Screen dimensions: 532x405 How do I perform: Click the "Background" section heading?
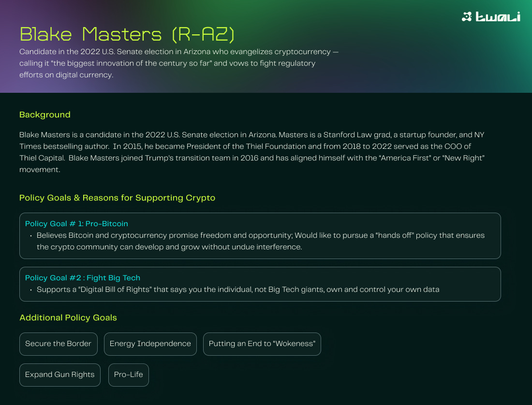click(x=45, y=115)
